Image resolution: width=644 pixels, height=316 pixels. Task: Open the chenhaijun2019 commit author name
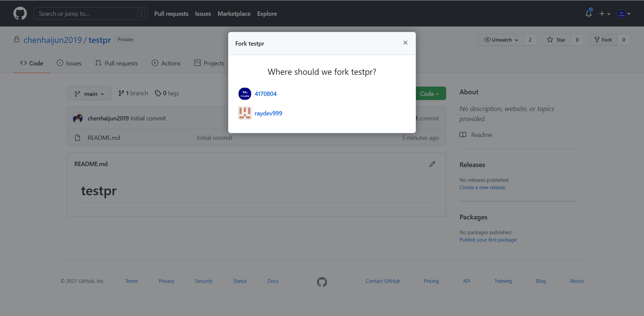(108, 118)
